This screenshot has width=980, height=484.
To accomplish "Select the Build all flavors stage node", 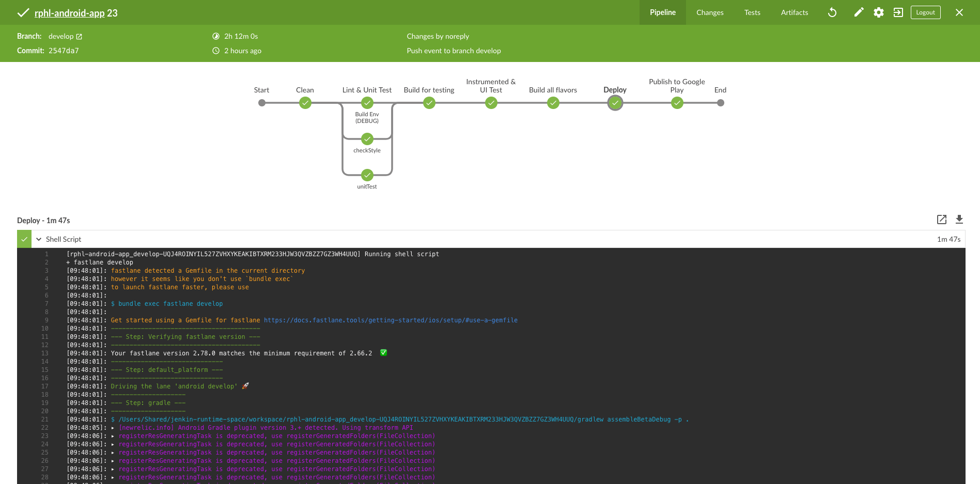I will pyautogui.click(x=553, y=103).
